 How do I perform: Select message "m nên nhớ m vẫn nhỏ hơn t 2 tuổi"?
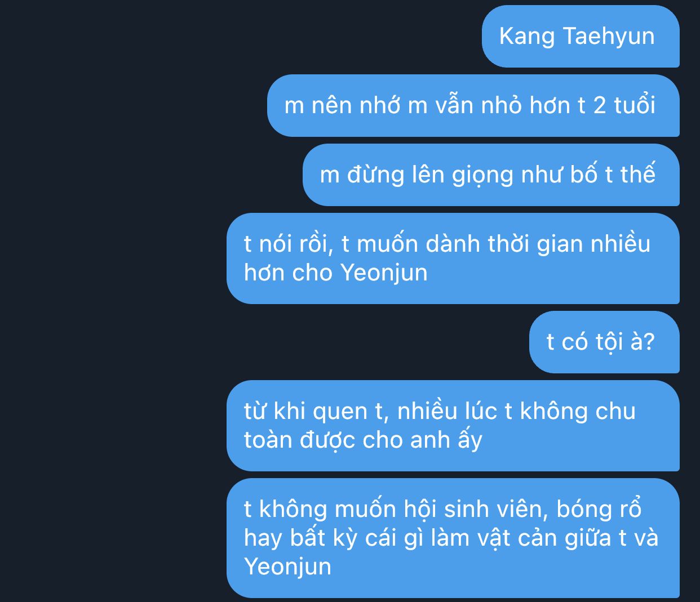473,106
